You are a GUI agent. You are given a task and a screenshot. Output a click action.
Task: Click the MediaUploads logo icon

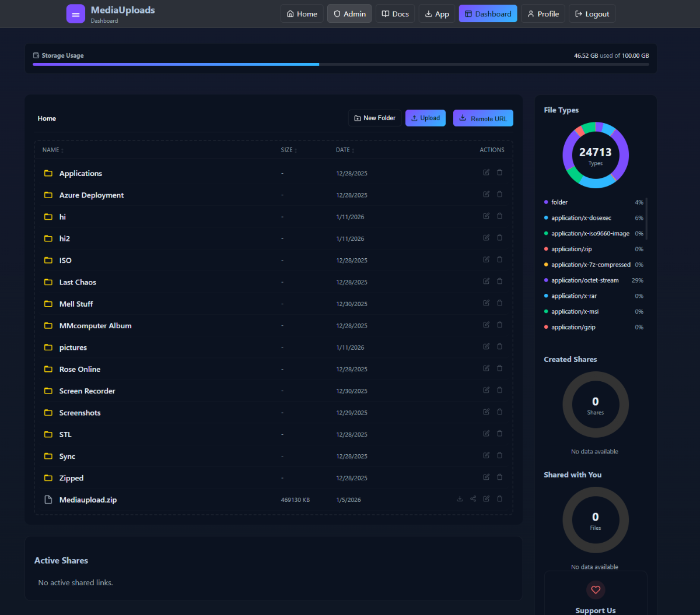[76, 14]
